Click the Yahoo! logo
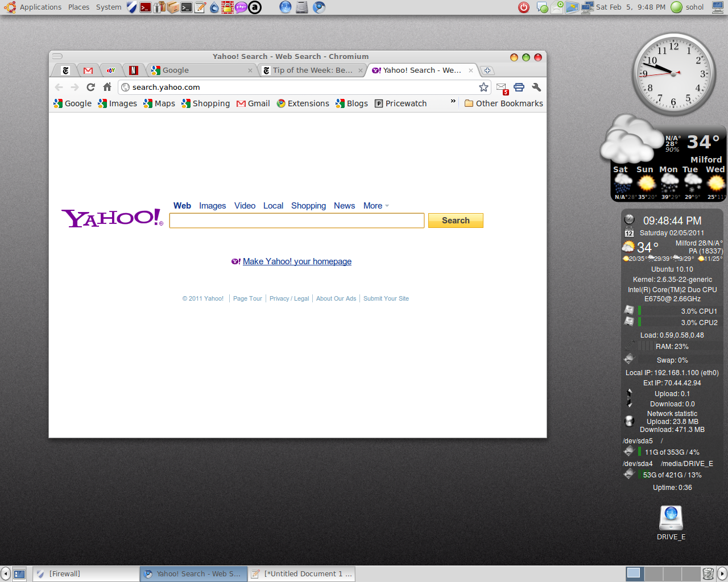The height and width of the screenshot is (582, 728). pos(112,218)
